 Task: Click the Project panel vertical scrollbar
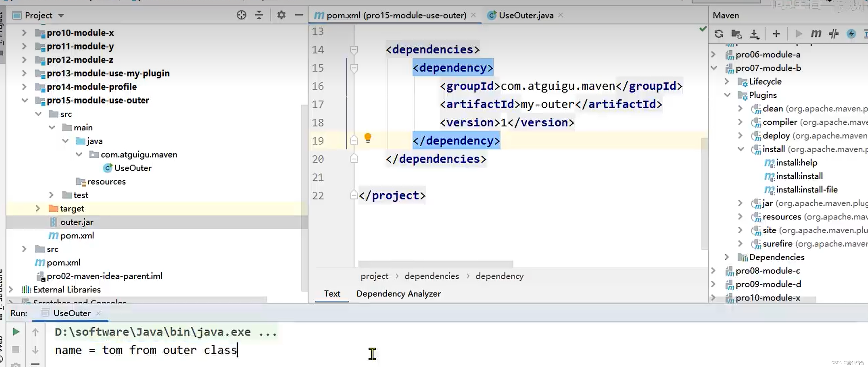pyautogui.click(x=304, y=198)
